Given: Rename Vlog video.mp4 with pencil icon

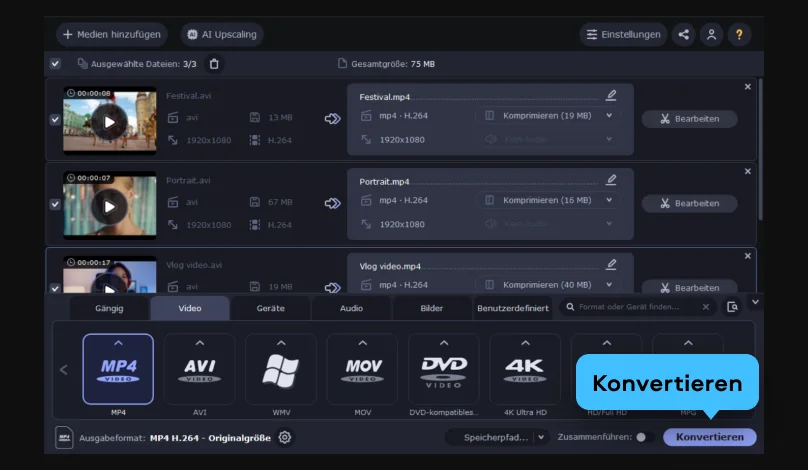Looking at the screenshot, I should click(x=611, y=264).
